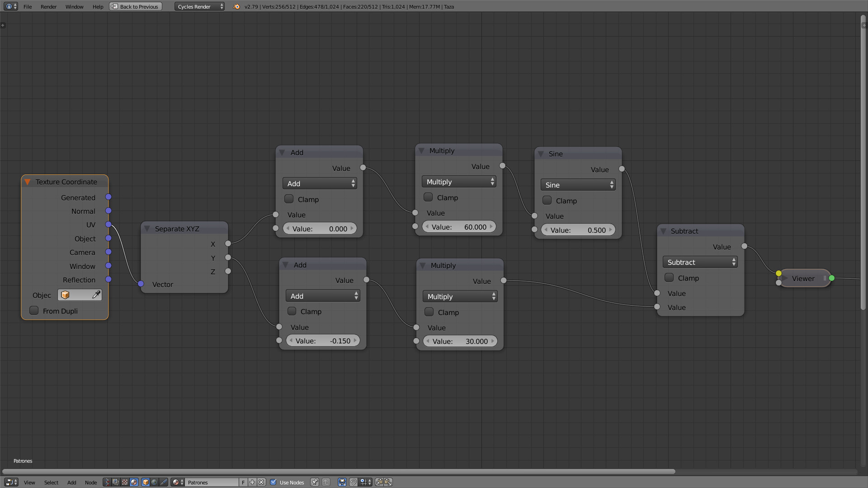Click the Patrones material name field

pyautogui.click(x=212, y=482)
